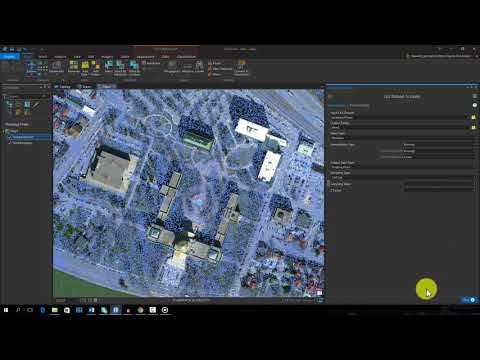
Task: Click Attributes in Selection group
Action: (151, 63)
